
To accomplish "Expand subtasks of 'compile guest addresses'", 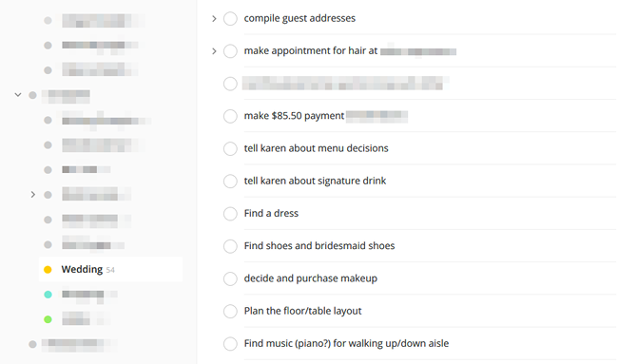I will pyautogui.click(x=214, y=19).
